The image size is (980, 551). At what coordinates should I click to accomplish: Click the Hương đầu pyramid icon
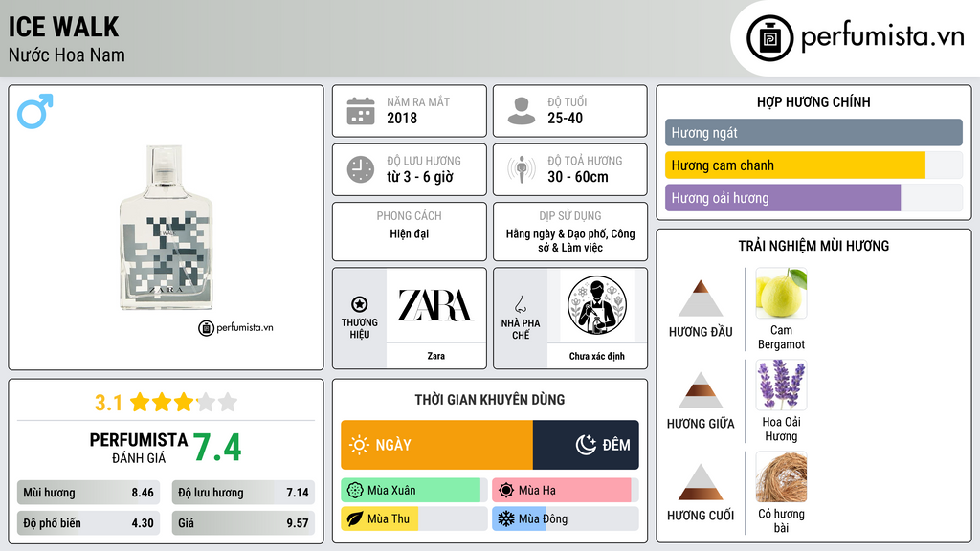pyautogui.click(x=701, y=298)
